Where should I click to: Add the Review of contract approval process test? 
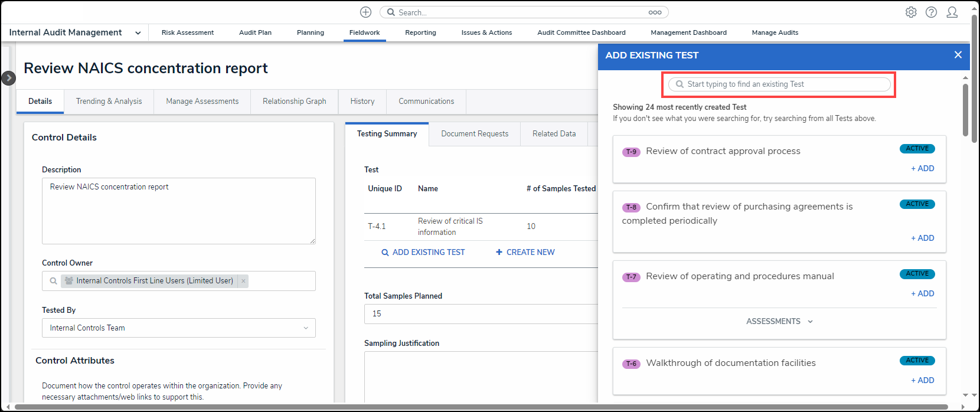(x=922, y=169)
